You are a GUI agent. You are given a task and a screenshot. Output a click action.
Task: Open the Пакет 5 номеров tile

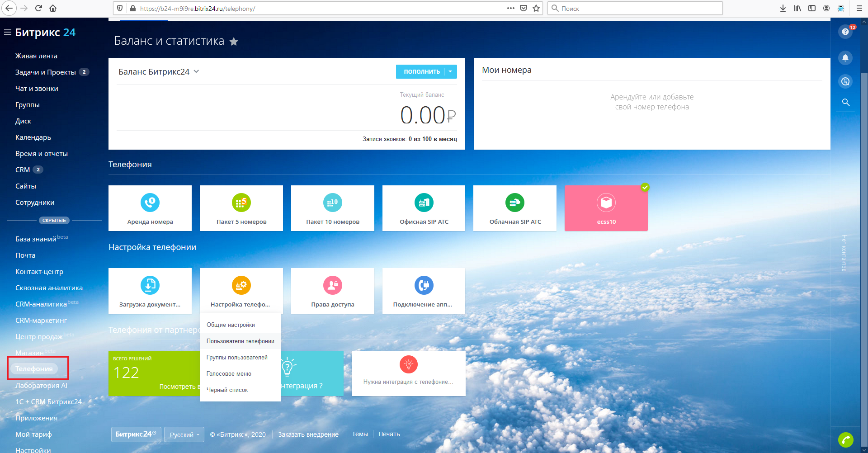point(241,208)
